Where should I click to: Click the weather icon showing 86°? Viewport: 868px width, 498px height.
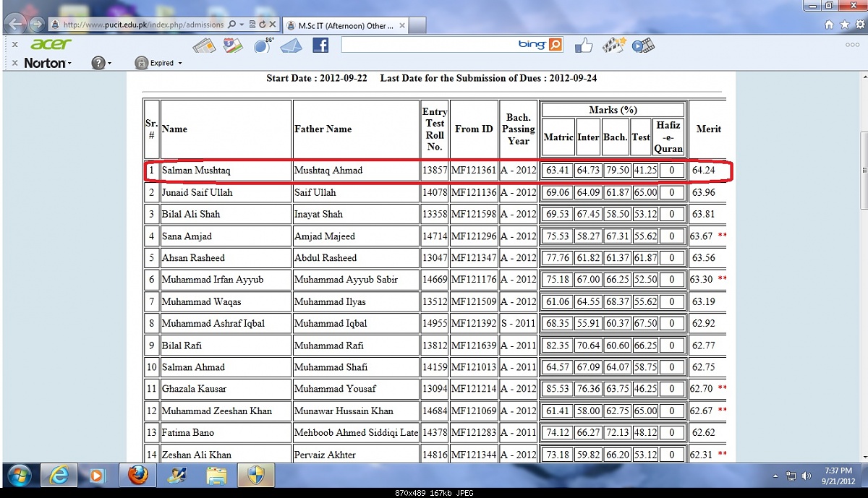(262, 46)
